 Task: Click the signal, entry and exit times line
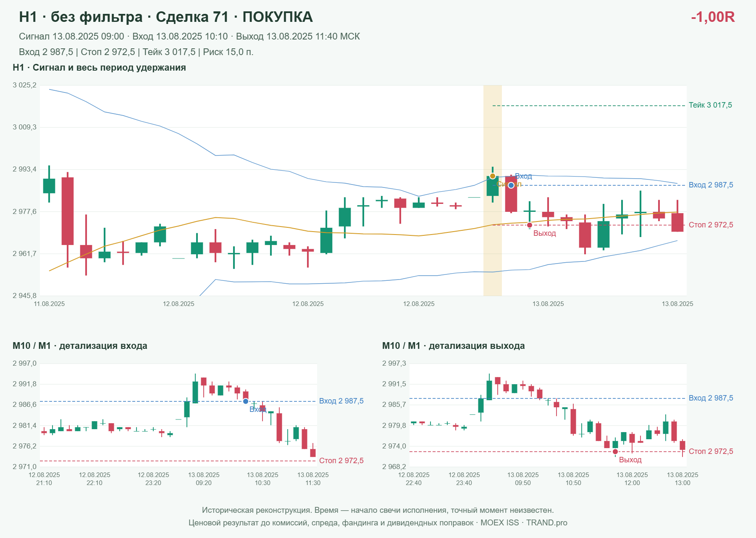click(189, 37)
